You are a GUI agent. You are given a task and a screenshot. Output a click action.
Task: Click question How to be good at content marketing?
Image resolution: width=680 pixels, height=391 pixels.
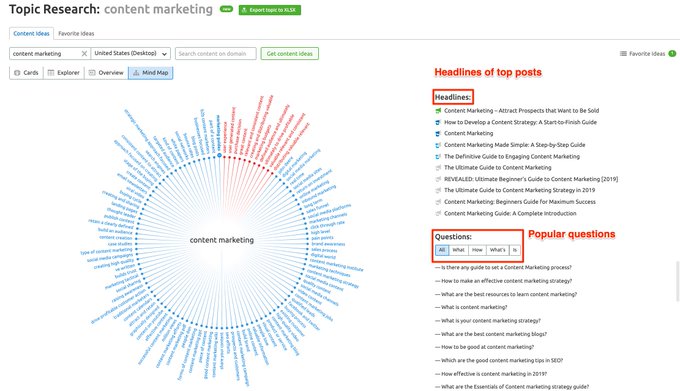click(x=484, y=347)
